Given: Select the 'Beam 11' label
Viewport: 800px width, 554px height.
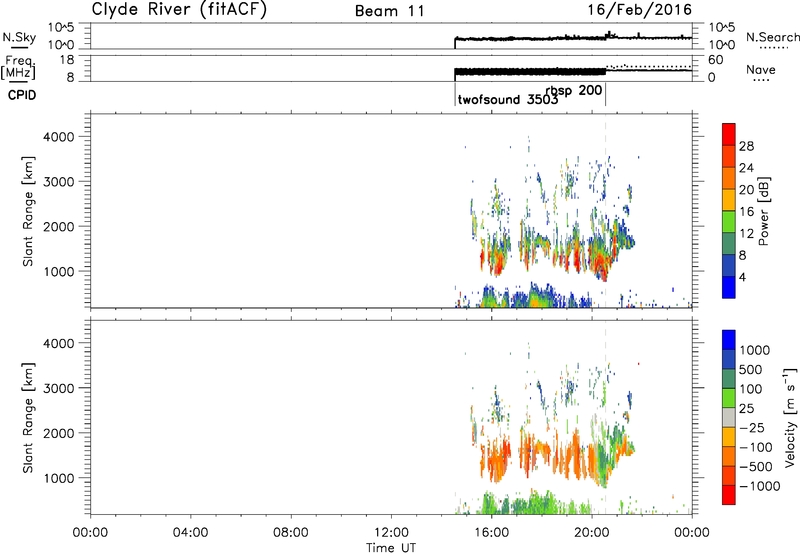Looking at the screenshot, I should (390, 11).
